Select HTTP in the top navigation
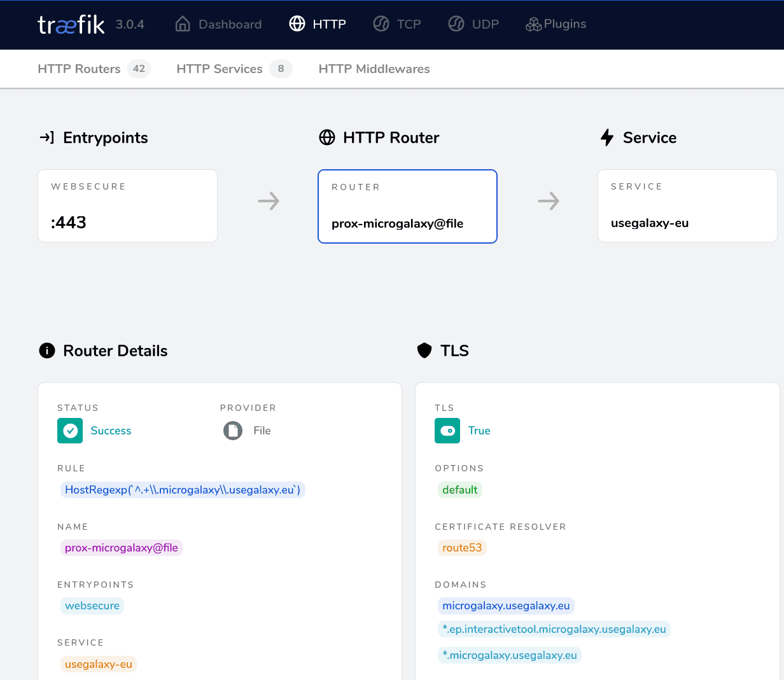784x680 pixels. tap(318, 24)
